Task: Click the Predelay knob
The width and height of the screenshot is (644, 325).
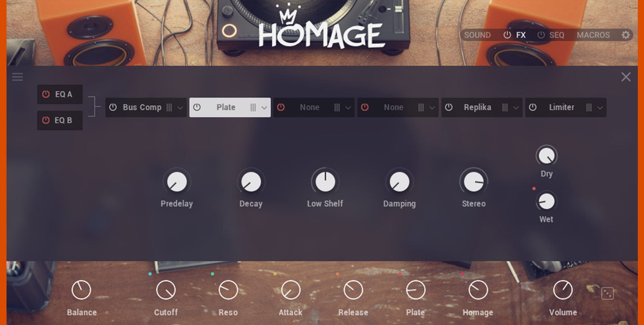Action: (177, 182)
